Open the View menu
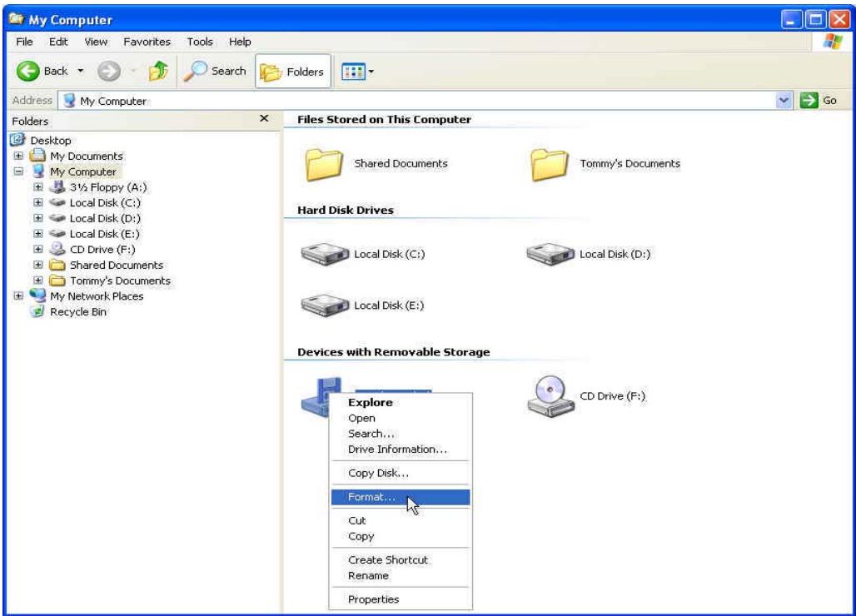The width and height of the screenshot is (856, 616). click(x=96, y=42)
